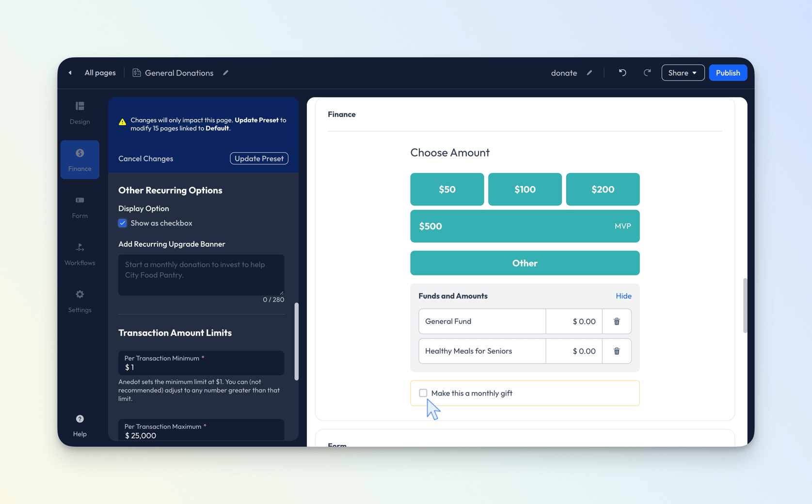The height and width of the screenshot is (504, 812).
Task: Go back to All pages
Action: click(x=100, y=73)
